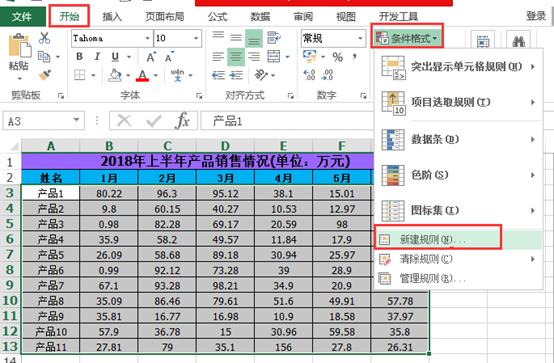Toggle underline formatting

(115, 57)
